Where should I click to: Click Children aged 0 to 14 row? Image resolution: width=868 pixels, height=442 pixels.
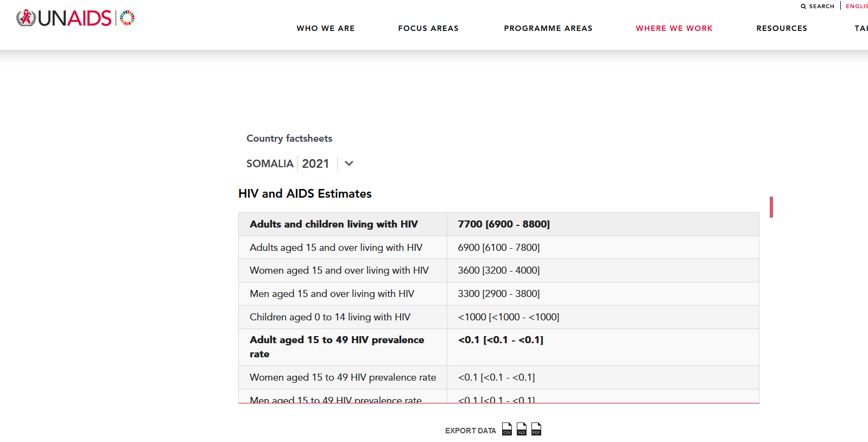[330, 317]
